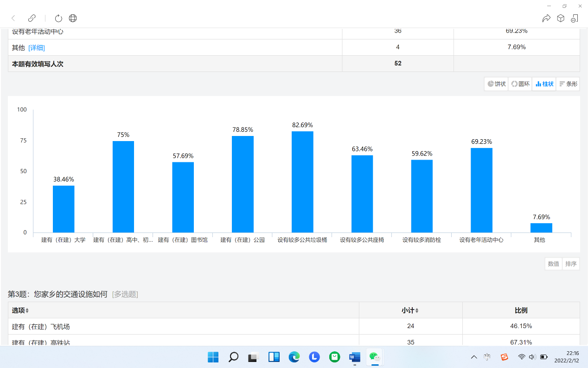The width and height of the screenshot is (588, 368).
Task: Copy page link with chain icon
Action: click(32, 18)
